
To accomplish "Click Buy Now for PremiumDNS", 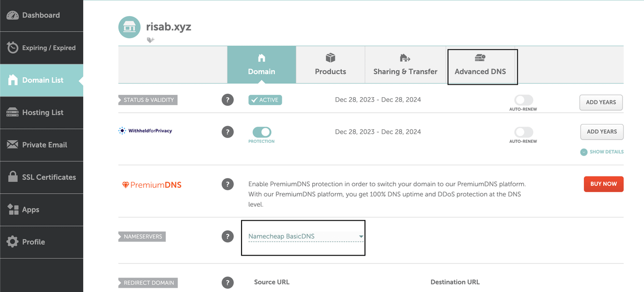I will [604, 184].
